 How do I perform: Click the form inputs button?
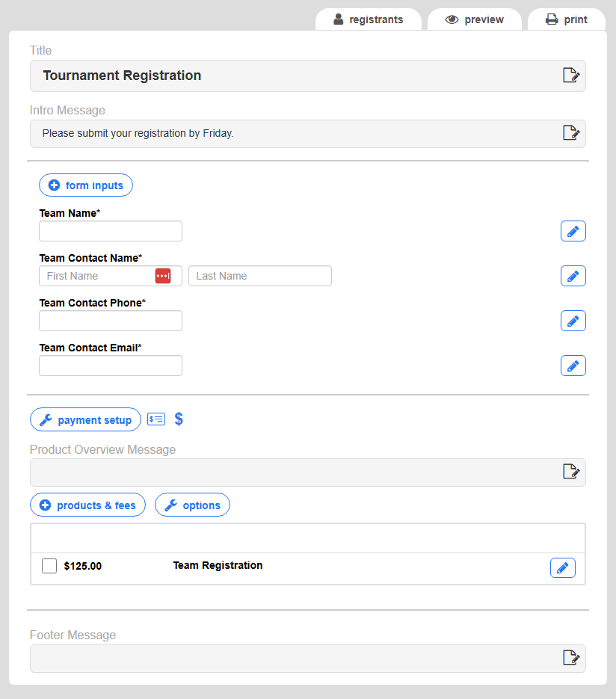pos(86,185)
